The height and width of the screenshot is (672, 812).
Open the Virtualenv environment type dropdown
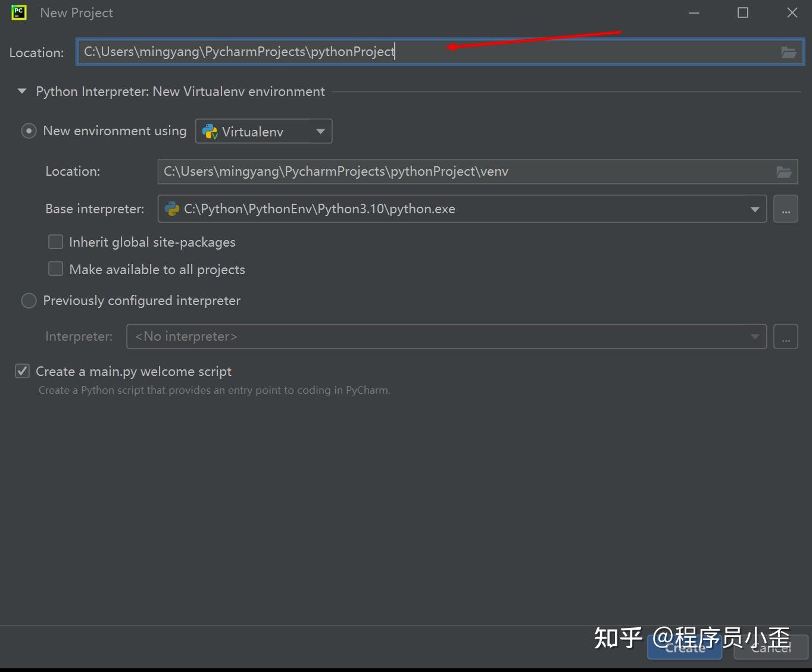pos(264,132)
